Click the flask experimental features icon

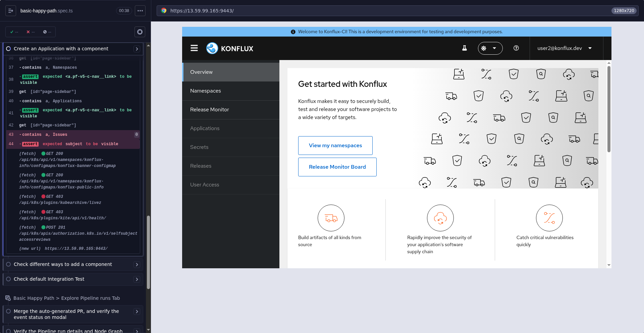click(465, 48)
